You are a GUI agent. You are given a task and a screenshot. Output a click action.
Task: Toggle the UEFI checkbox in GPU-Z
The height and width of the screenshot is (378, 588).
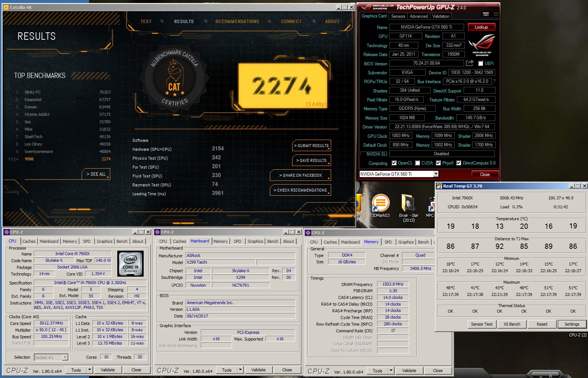[x=480, y=63]
